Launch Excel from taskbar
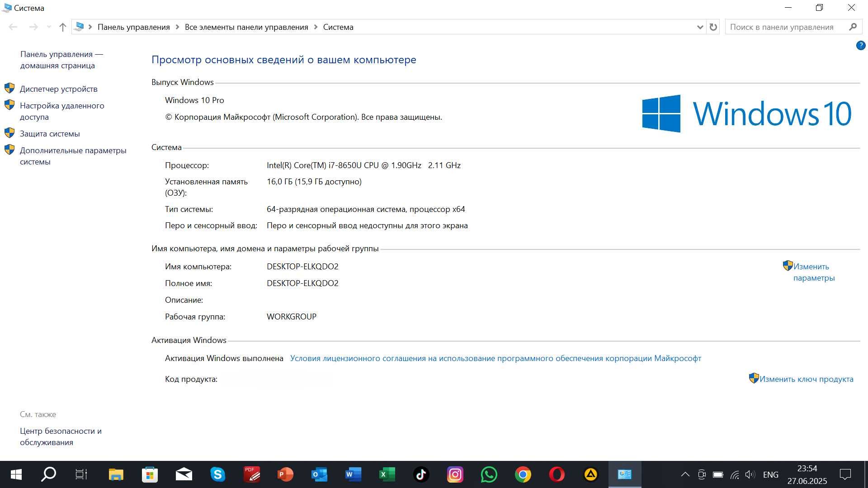The image size is (868, 488). click(x=387, y=474)
